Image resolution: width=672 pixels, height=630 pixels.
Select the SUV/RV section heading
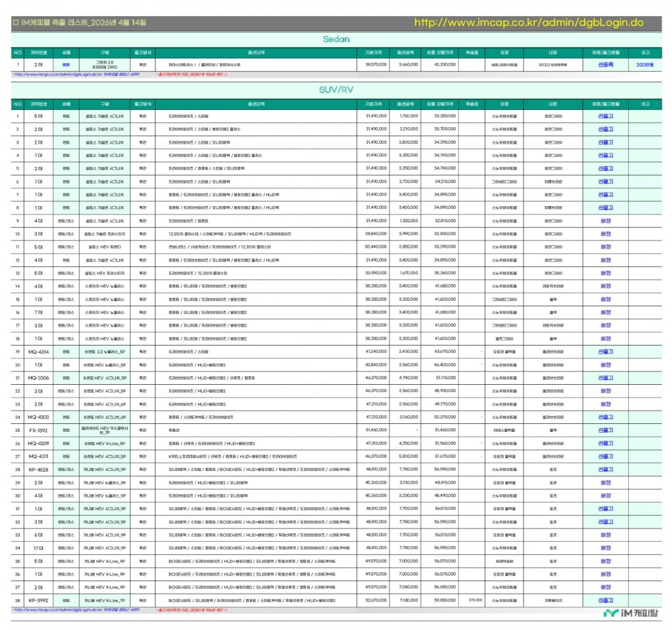(x=336, y=90)
